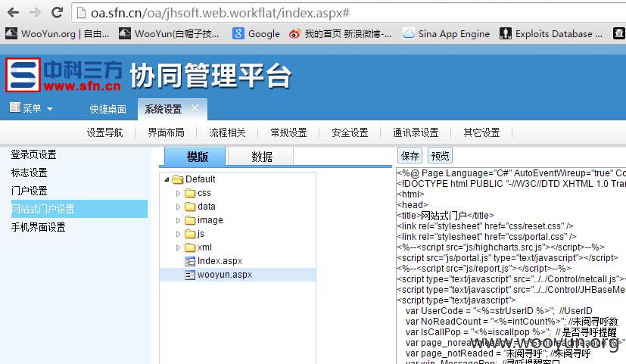The height and width of the screenshot is (364, 626).
Task: Expand the js folder node
Action: click(178, 234)
